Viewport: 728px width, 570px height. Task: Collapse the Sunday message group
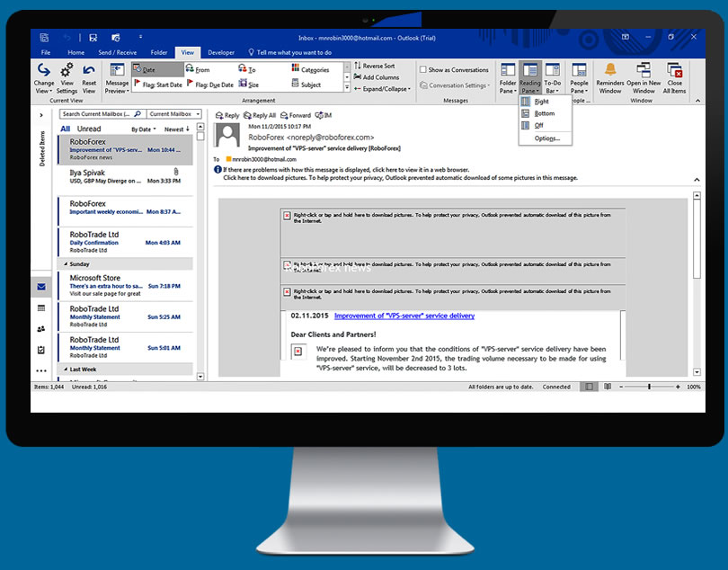click(x=63, y=265)
